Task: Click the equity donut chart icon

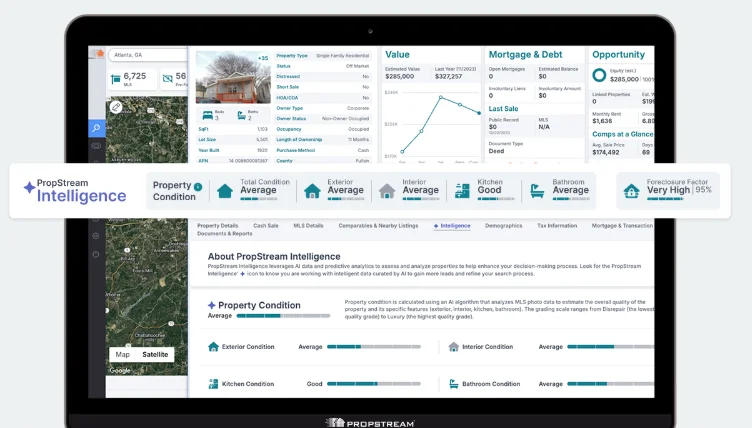Action: 599,75
